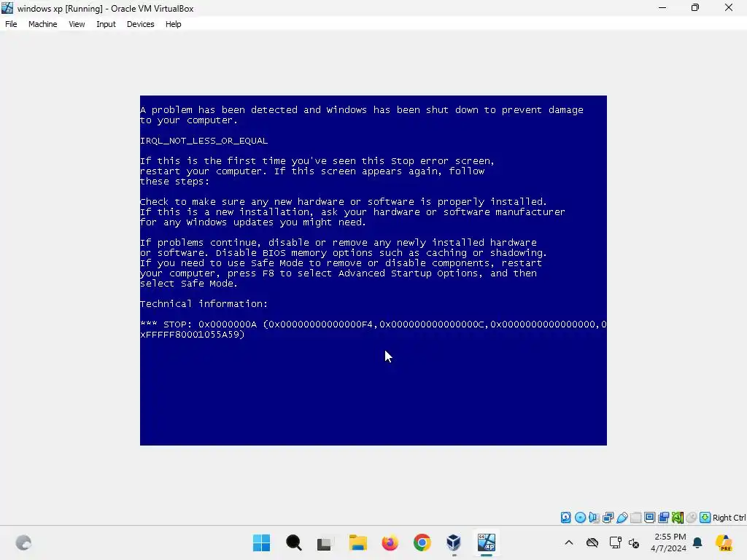
Task: Click the Right Ctrl host key label
Action: (729, 518)
